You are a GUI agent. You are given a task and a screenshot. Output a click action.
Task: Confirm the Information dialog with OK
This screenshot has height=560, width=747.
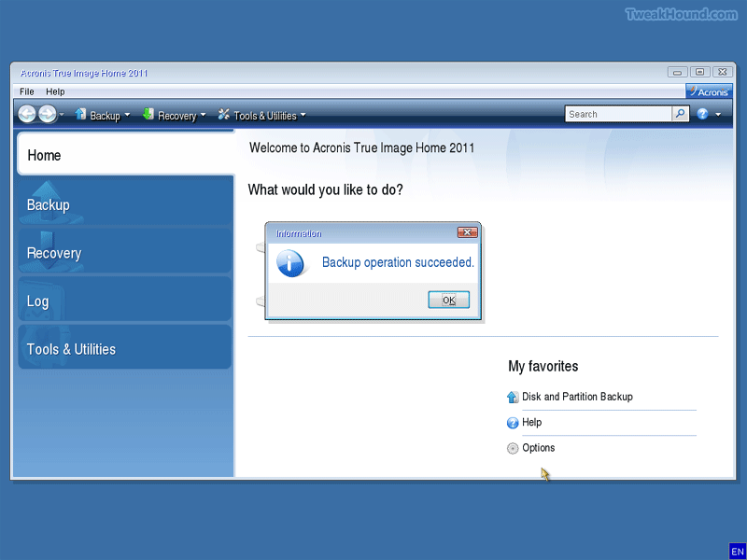point(449,300)
